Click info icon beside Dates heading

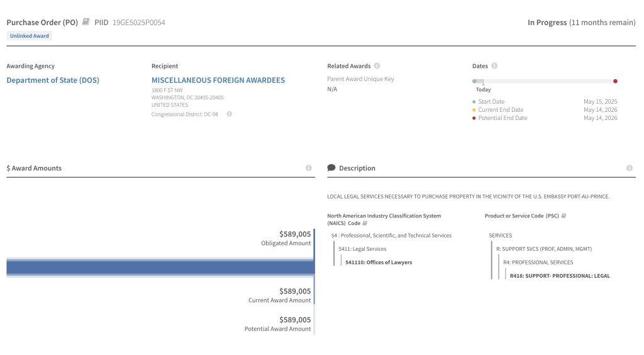coord(494,66)
